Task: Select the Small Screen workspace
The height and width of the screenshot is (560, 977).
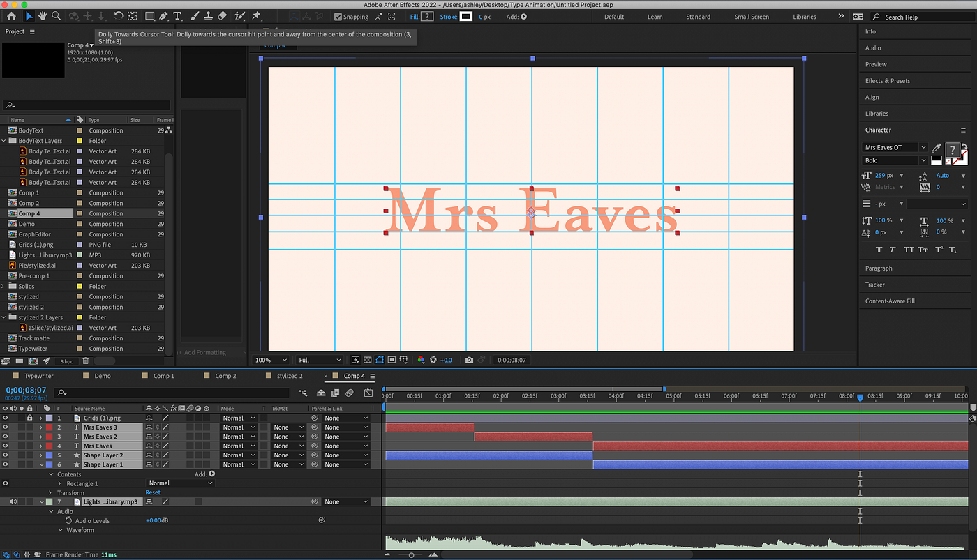Action: tap(752, 17)
